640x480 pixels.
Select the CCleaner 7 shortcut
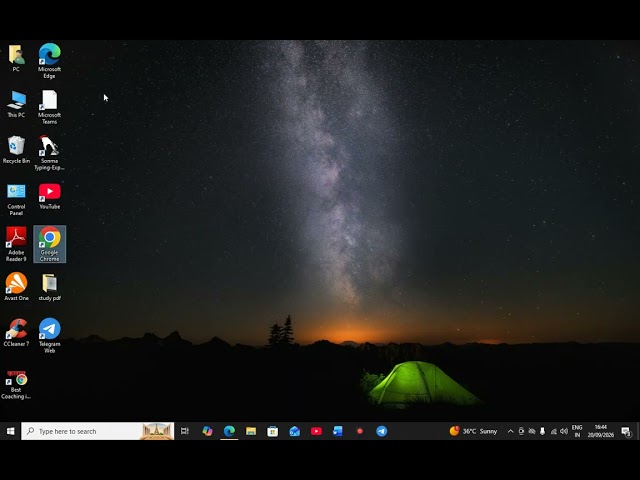16,333
